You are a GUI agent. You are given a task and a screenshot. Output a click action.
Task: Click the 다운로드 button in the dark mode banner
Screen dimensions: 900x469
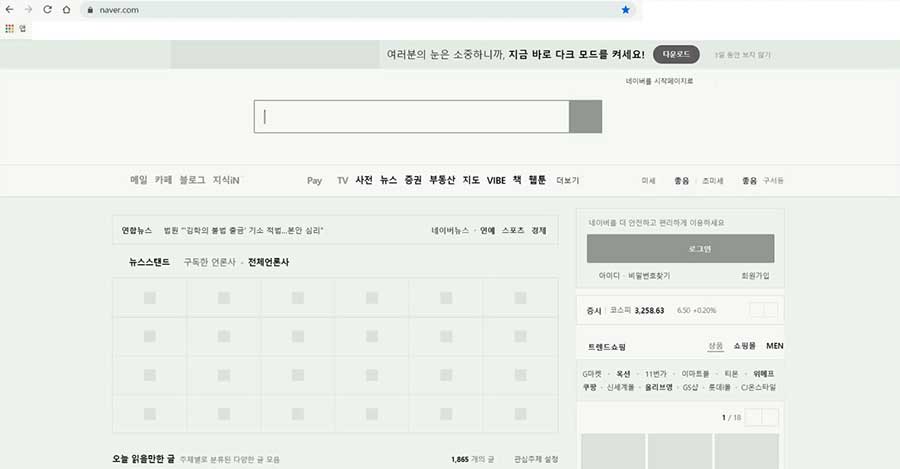[x=676, y=55]
